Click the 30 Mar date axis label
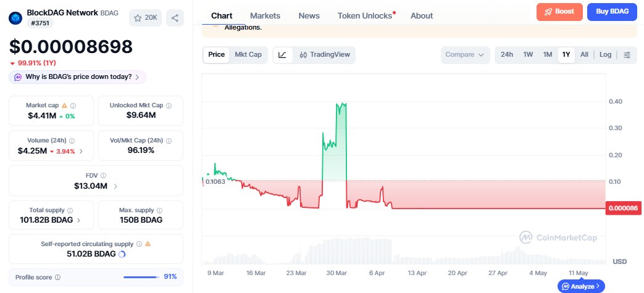The width and height of the screenshot is (644, 293). point(337,273)
